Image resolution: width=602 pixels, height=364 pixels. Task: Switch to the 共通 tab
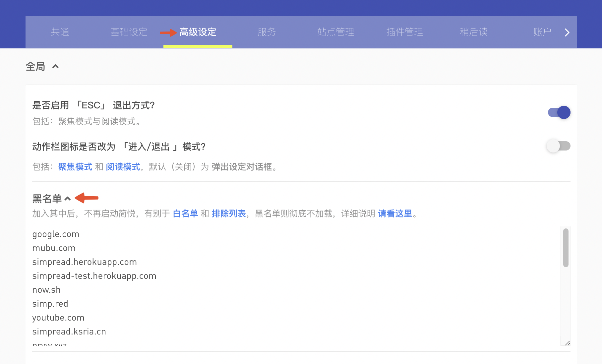60,32
